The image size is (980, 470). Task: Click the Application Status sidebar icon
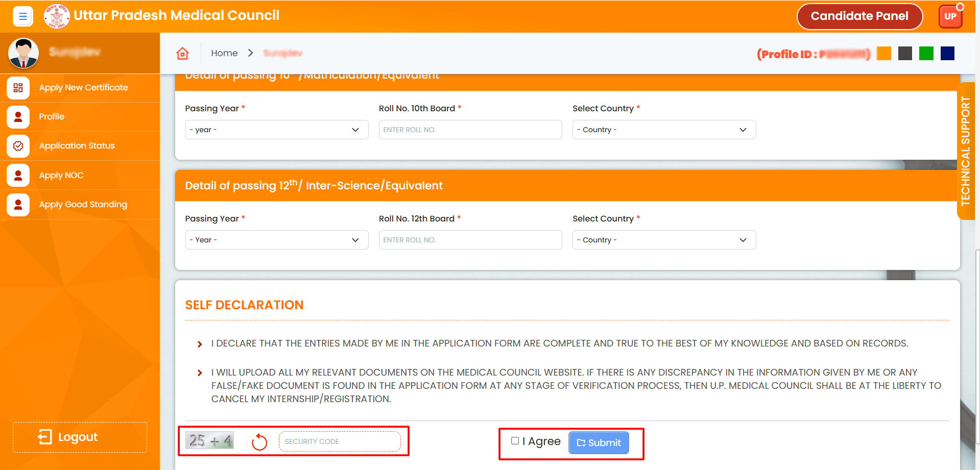click(18, 146)
